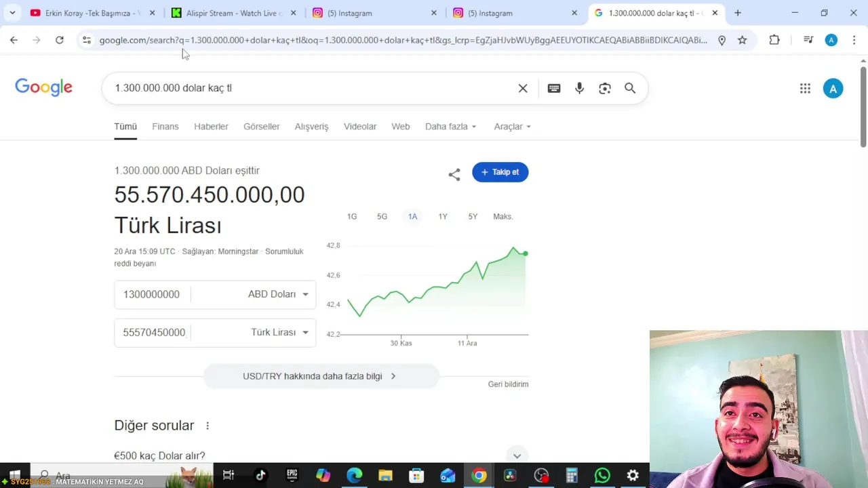868x488 pixels.
Task: Bookmark this page with the star icon
Action: [x=743, y=40]
